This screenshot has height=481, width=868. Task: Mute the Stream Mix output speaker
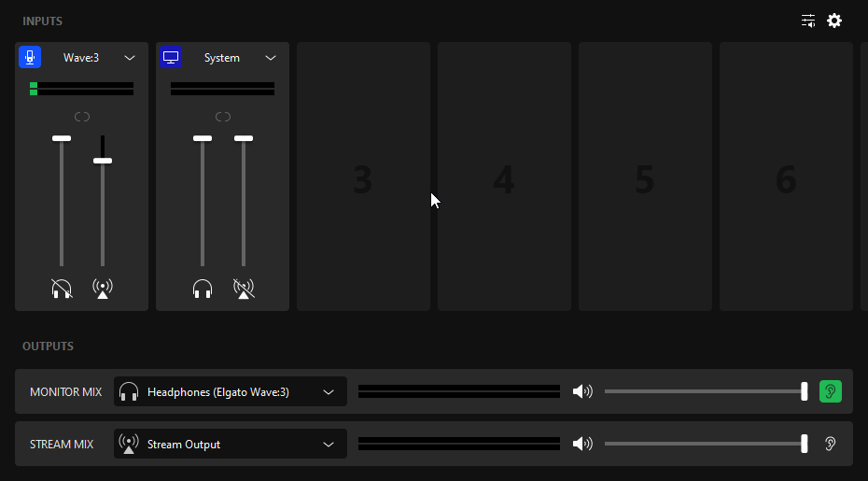point(582,444)
